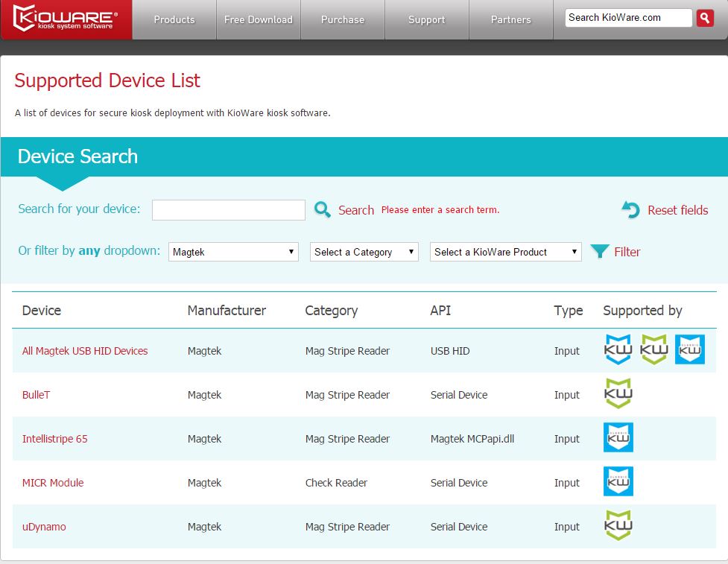This screenshot has height=564, width=728.
Task: Open the uDynamo device link
Action: 44,527
